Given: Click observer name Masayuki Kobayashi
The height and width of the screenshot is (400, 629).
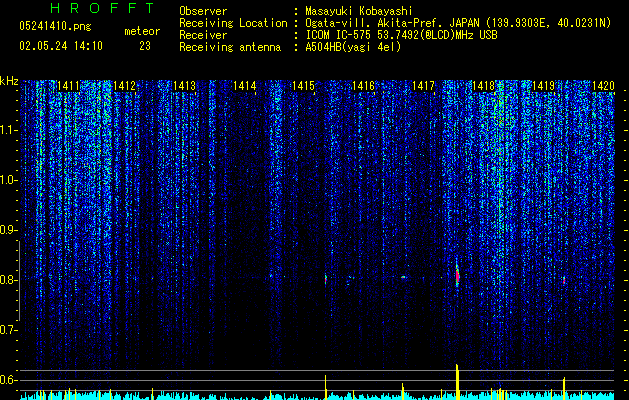Looking at the screenshot, I should [x=359, y=11].
